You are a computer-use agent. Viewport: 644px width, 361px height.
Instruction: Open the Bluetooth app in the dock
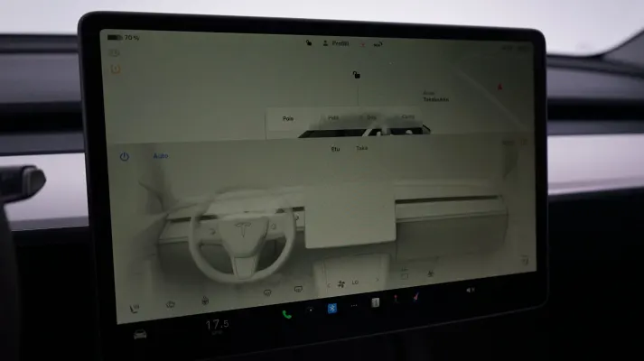click(332, 308)
